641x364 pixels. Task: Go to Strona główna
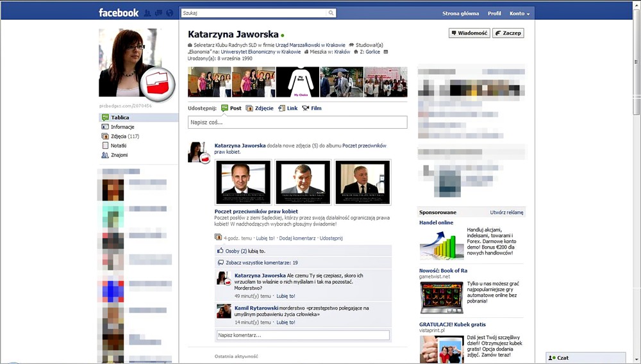[x=461, y=13]
